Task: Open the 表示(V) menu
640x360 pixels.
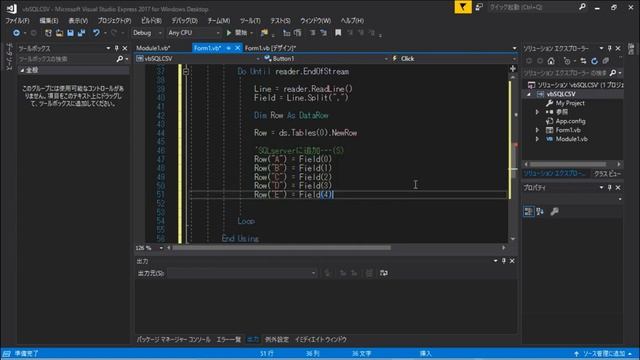Action: [x=78, y=20]
